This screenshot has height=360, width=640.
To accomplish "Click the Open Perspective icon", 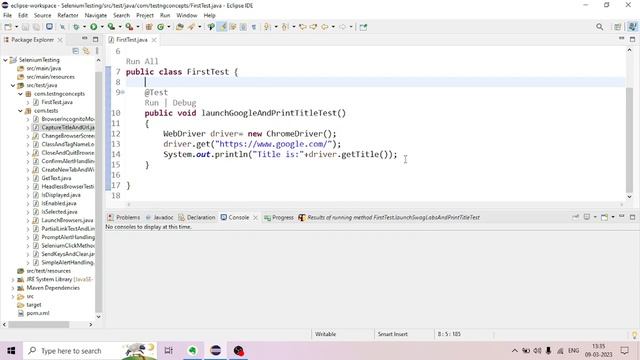I will point(618,27).
